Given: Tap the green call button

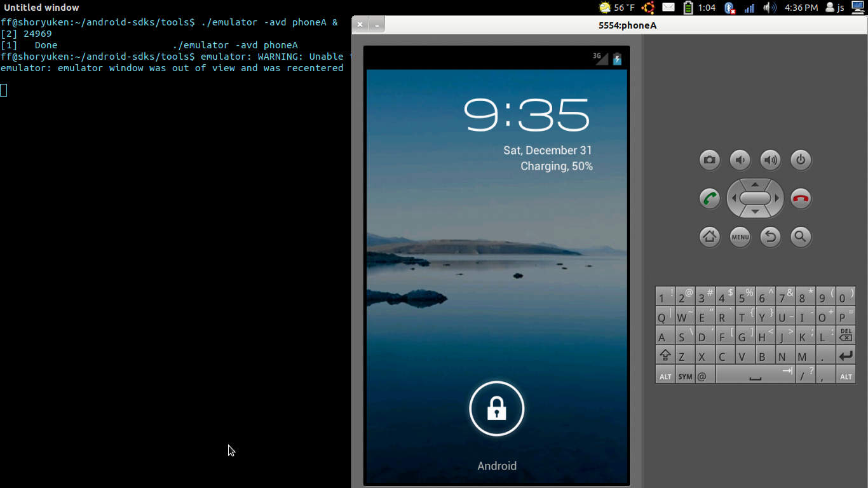Looking at the screenshot, I should click(710, 198).
